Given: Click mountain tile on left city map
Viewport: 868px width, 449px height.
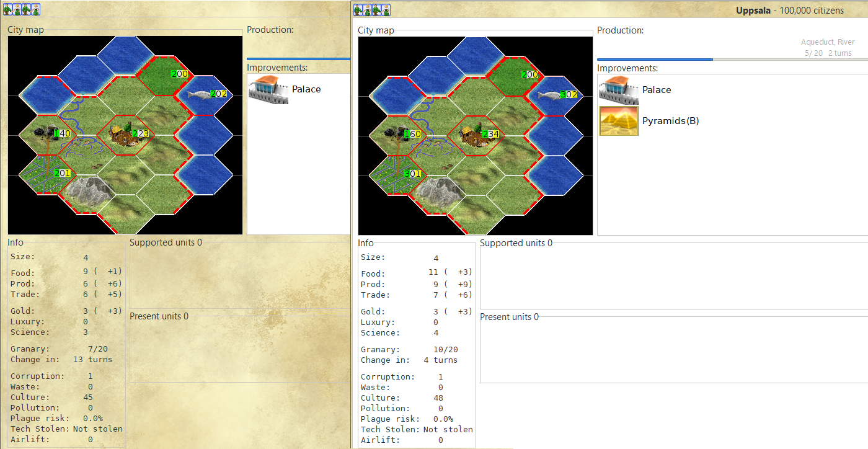Looking at the screenshot, I should point(86,193).
